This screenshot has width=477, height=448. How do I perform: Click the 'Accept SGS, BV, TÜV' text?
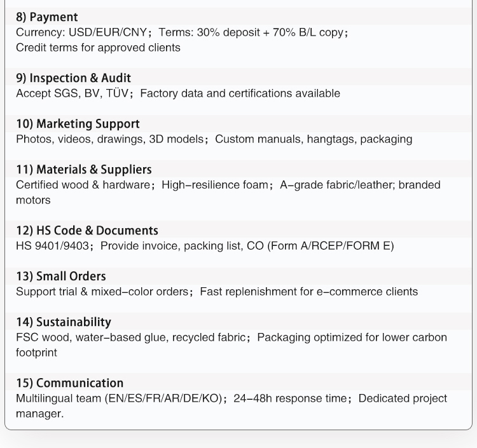[73, 93]
